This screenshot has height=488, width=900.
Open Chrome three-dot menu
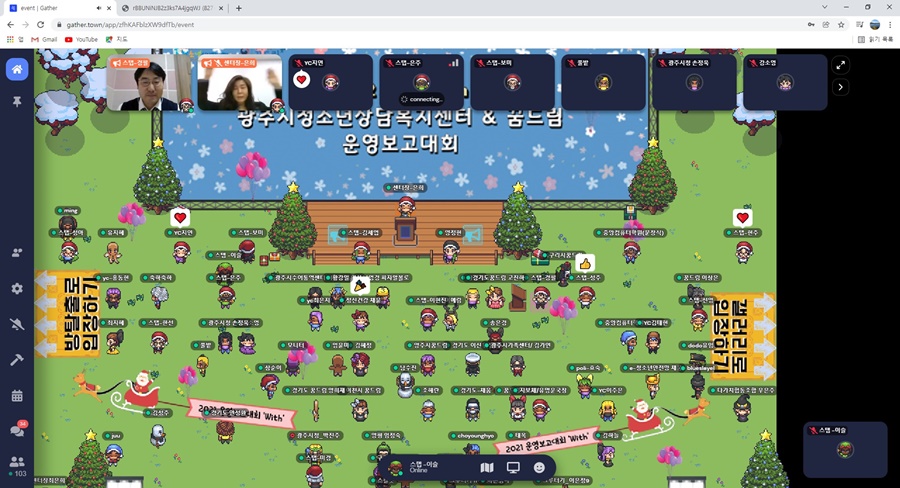890,25
